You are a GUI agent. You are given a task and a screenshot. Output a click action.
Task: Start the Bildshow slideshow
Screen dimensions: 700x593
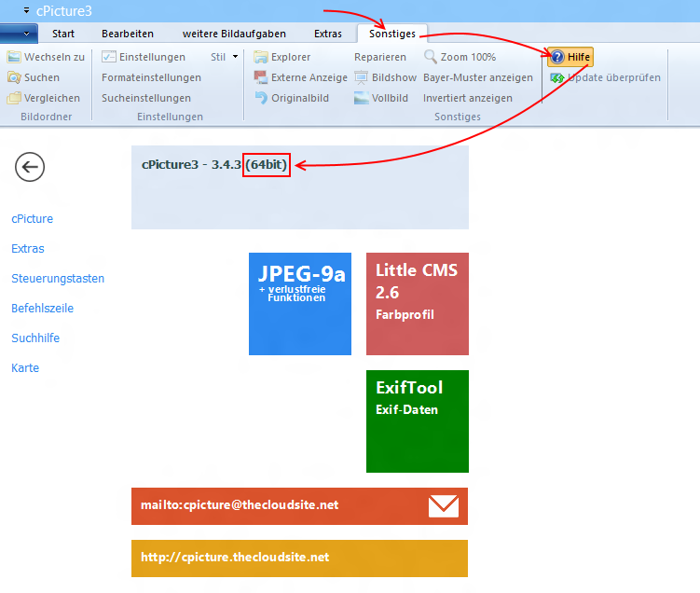coord(385,77)
